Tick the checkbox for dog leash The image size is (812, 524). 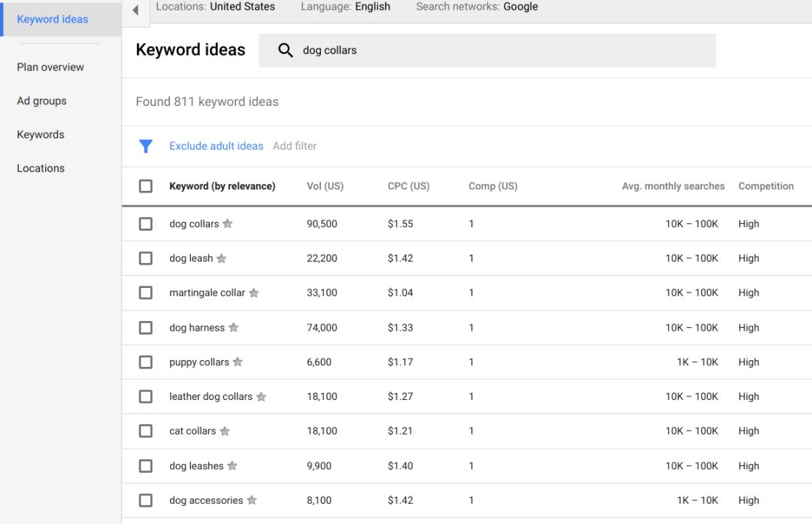tap(146, 259)
